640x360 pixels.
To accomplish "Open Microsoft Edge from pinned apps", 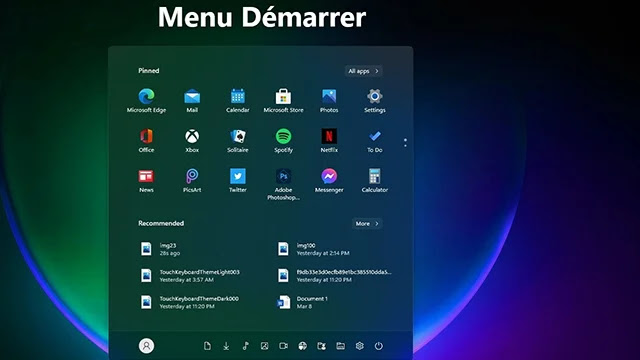I will click(146, 100).
